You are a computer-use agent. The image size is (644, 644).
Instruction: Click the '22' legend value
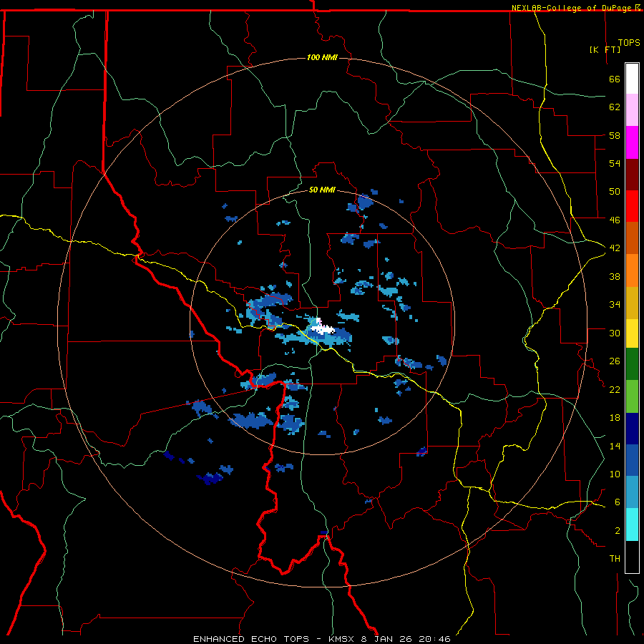[615, 389]
